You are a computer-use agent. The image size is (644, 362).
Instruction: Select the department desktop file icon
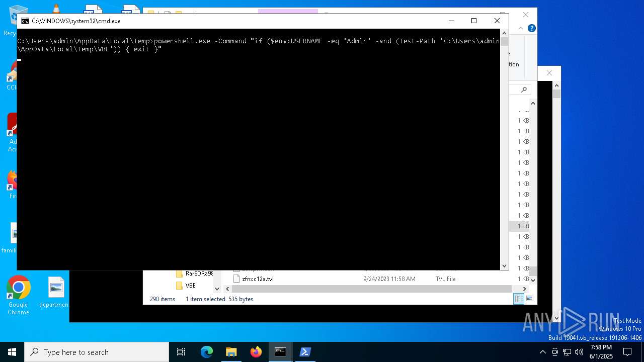(55, 293)
